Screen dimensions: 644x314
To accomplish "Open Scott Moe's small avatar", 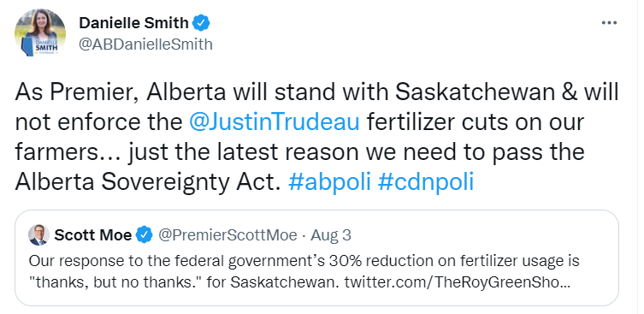I will click(x=39, y=235).
